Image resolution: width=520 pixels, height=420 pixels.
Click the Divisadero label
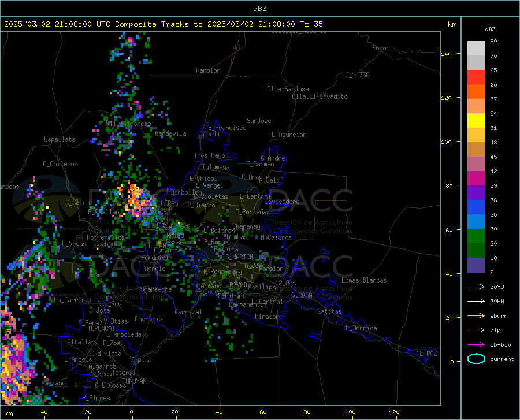coord(282,202)
